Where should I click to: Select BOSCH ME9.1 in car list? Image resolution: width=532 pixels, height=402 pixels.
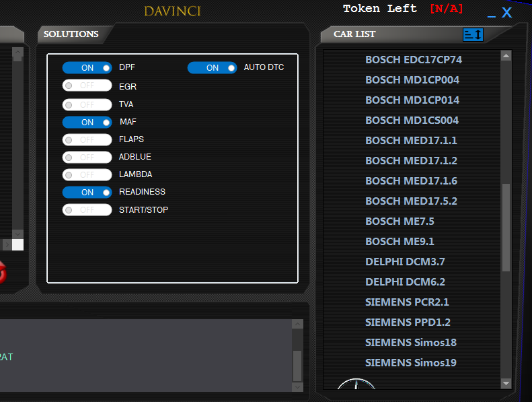pos(400,242)
